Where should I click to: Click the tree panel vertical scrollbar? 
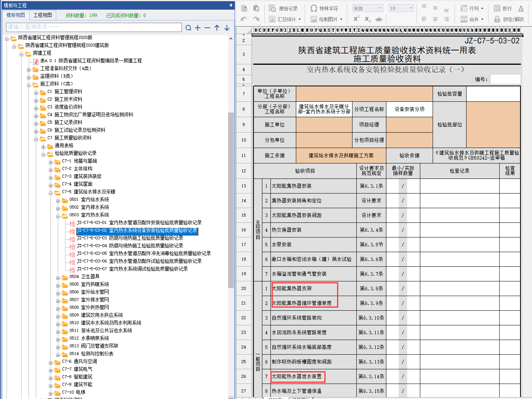click(x=231, y=200)
